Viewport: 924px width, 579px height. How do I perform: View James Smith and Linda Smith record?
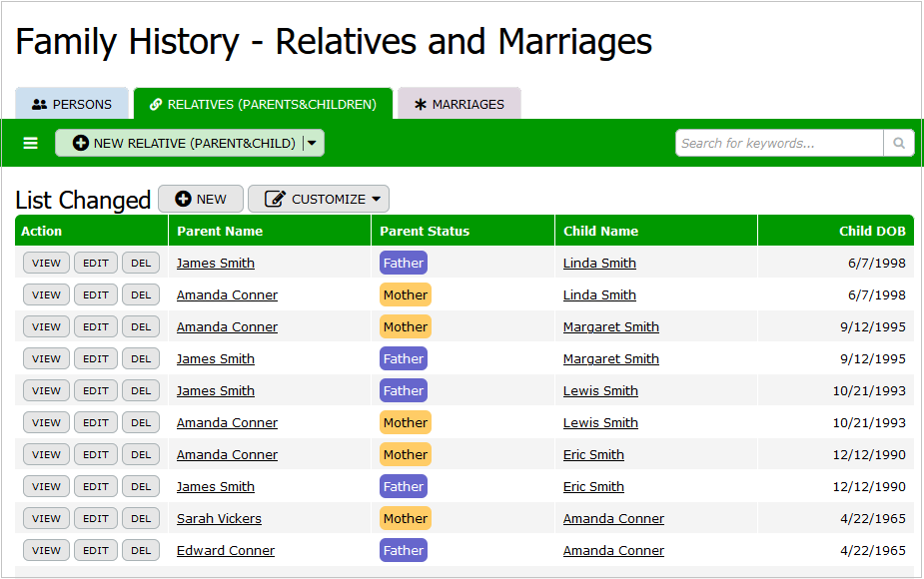(47, 264)
